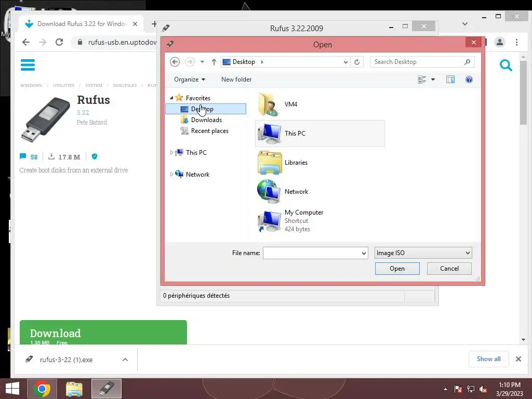Close the Download Rufus tab
532x399 pixels.
[x=135, y=24]
